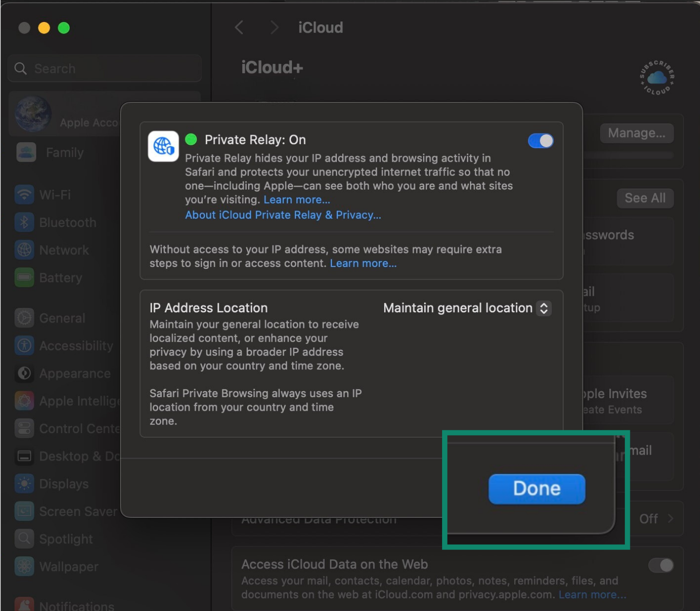The height and width of the screenshot is (611, 700).
Task: Click the back navigation arrow
Action: [x=238, y=28]
